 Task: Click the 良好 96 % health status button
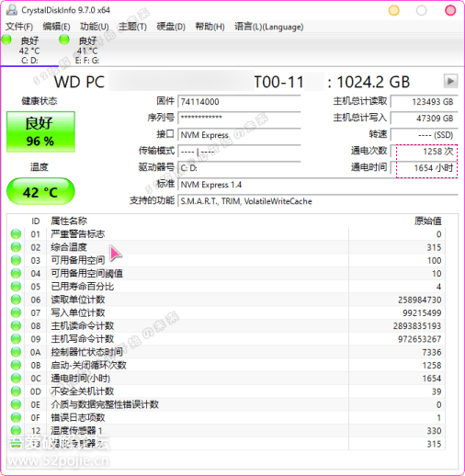point(40,131)
